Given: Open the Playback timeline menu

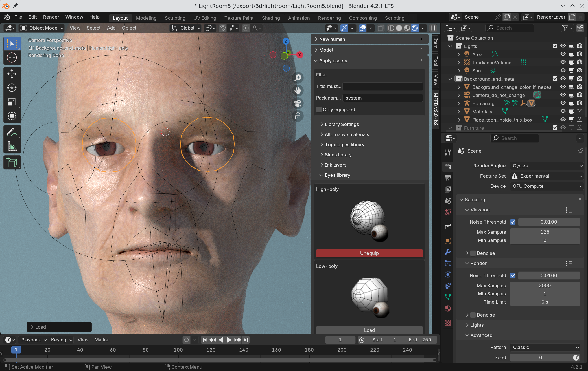Looking at the screenshot, I should [x=33, y=340].
